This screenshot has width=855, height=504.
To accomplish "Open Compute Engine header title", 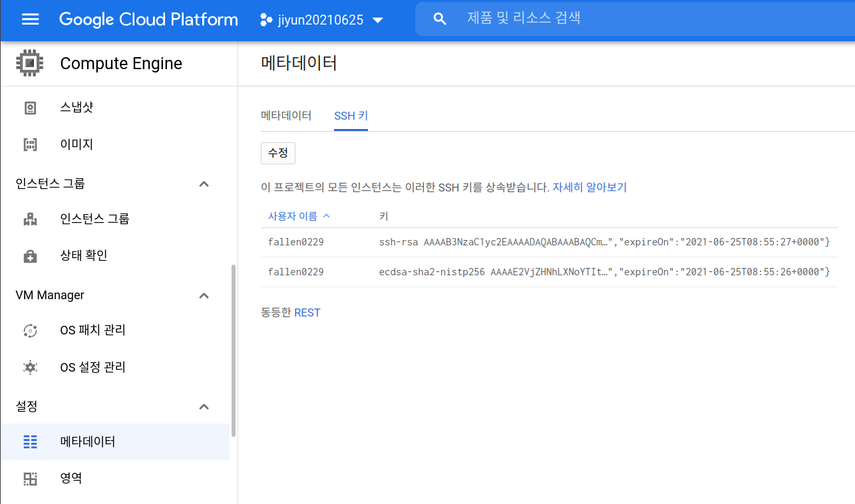I will click(x=121, y=64).
